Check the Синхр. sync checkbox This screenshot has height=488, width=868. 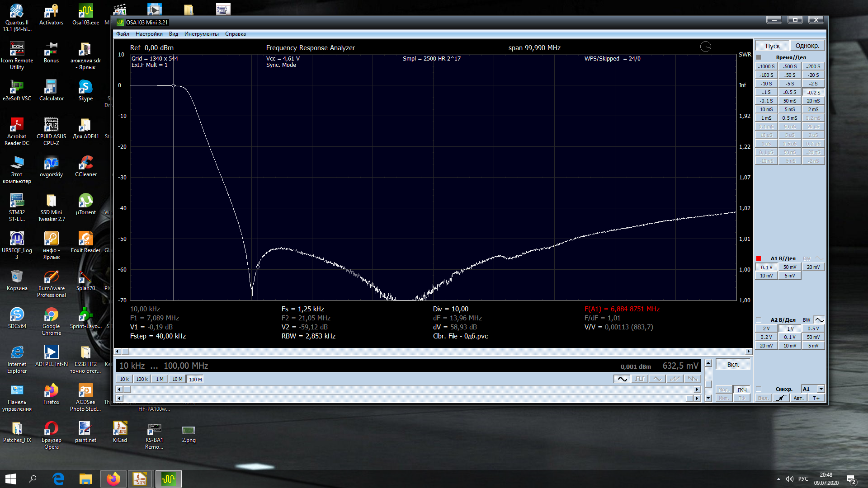(x=759, y=389)
